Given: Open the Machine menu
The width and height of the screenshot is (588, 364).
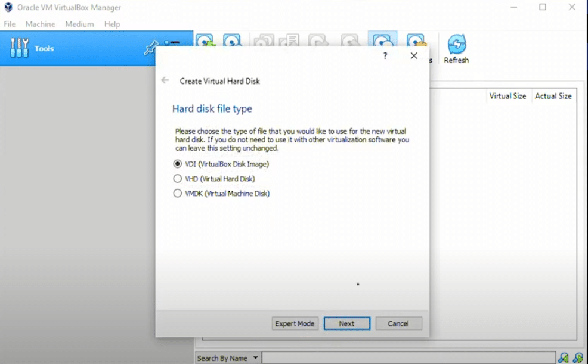Looking at the screenshot, I should pos(40,24).
